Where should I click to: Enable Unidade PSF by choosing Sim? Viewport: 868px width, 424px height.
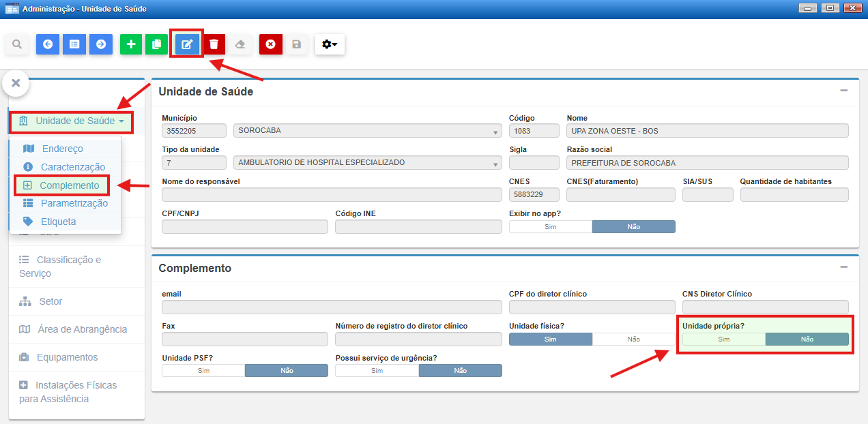(x=203, y=371)
